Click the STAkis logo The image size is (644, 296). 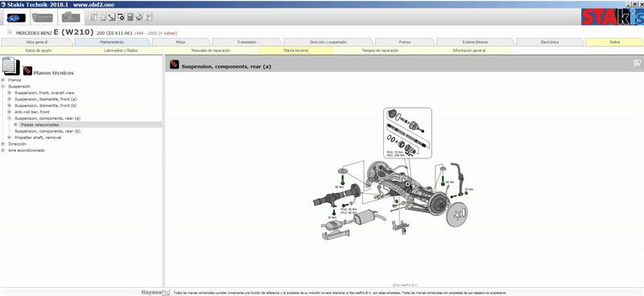612,17
